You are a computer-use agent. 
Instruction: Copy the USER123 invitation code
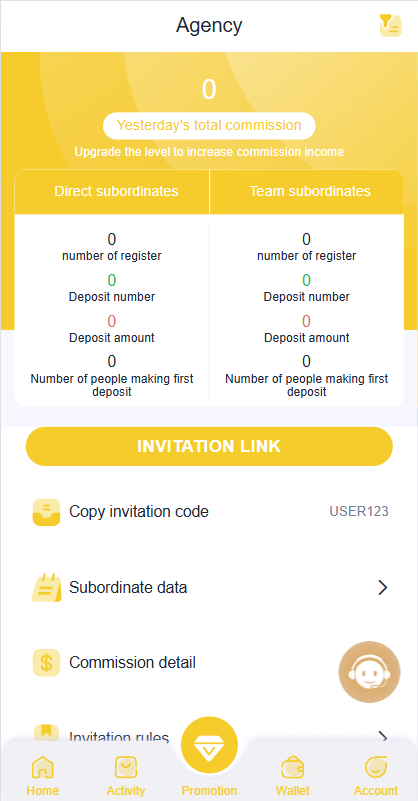(359, 511)
